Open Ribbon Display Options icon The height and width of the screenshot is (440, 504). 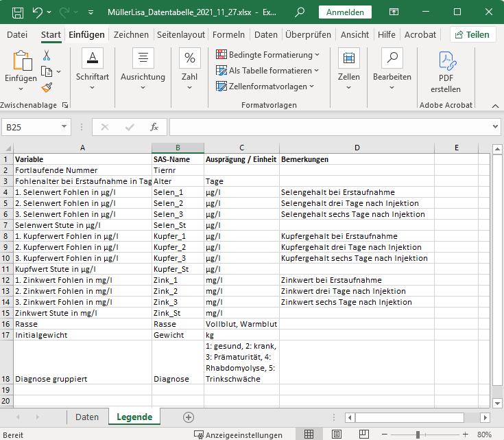coord(394,12)
